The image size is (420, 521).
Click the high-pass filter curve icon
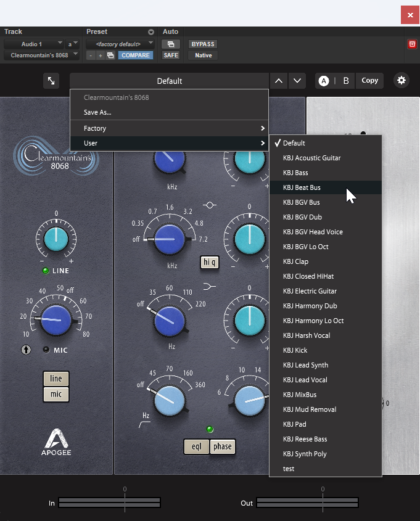coord(144,425)
